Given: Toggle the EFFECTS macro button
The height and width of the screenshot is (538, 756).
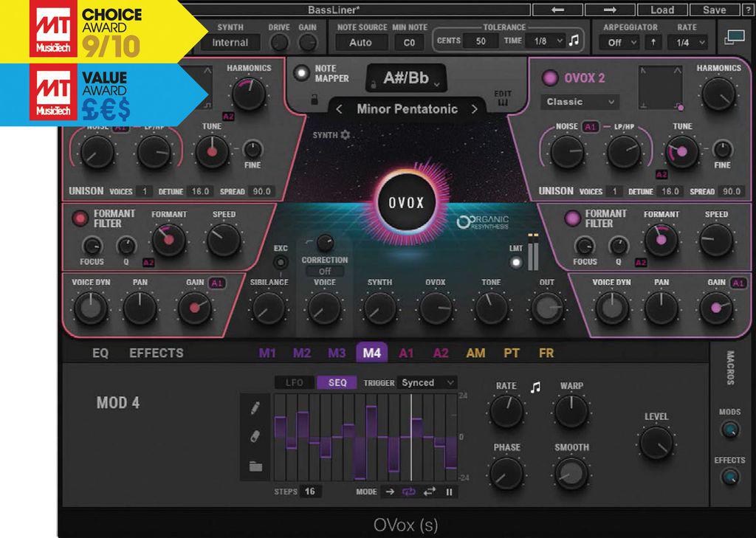Looking at the screenshot, I should pyautogui.click(x=729, y=477).
